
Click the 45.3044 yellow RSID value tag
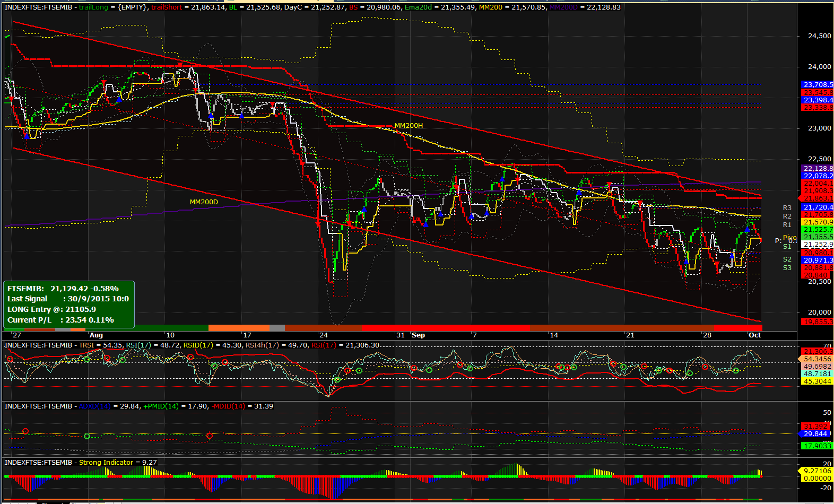(x=818, y=381)
